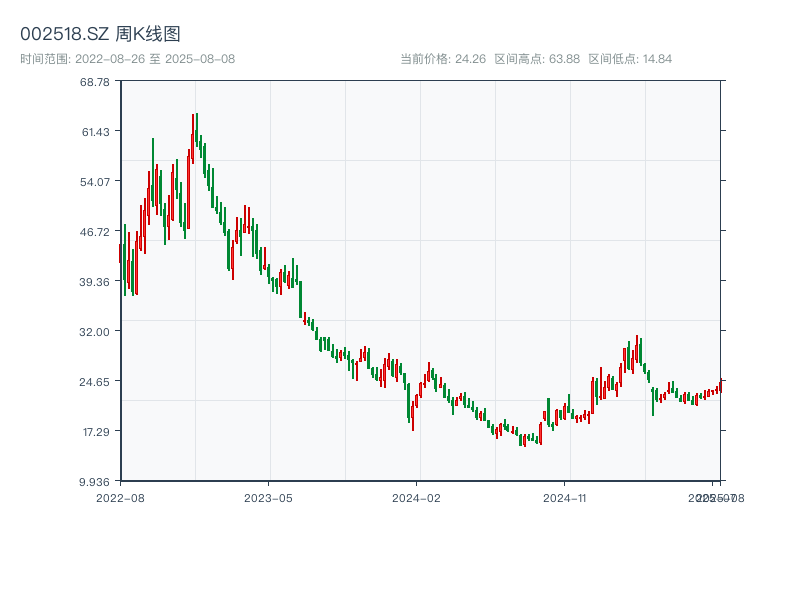Select the 2023-05 x-axis label

(268, 496)
